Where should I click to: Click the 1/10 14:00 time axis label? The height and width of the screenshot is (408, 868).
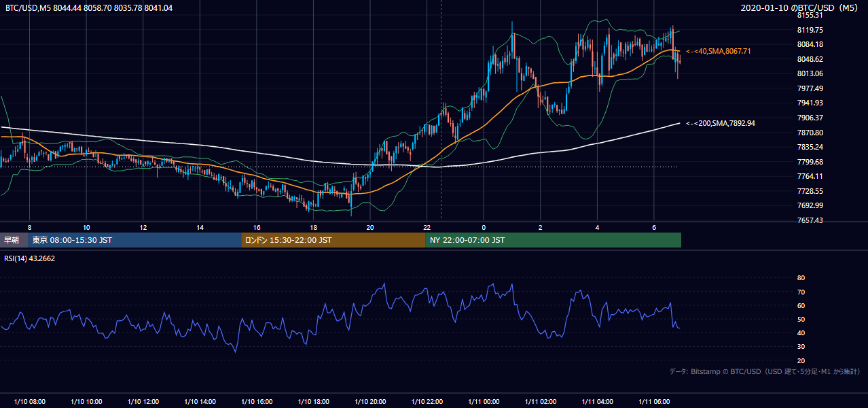[200, 401]
